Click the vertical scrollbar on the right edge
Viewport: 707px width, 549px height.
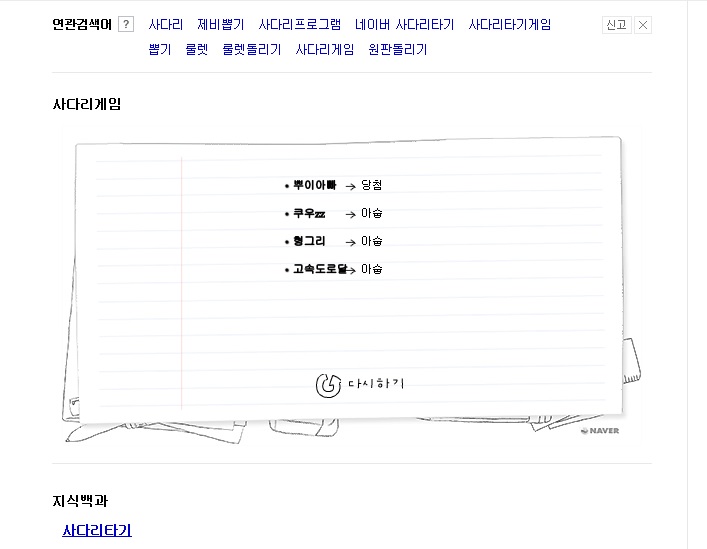pyautogui.click(x=696, y=274)
